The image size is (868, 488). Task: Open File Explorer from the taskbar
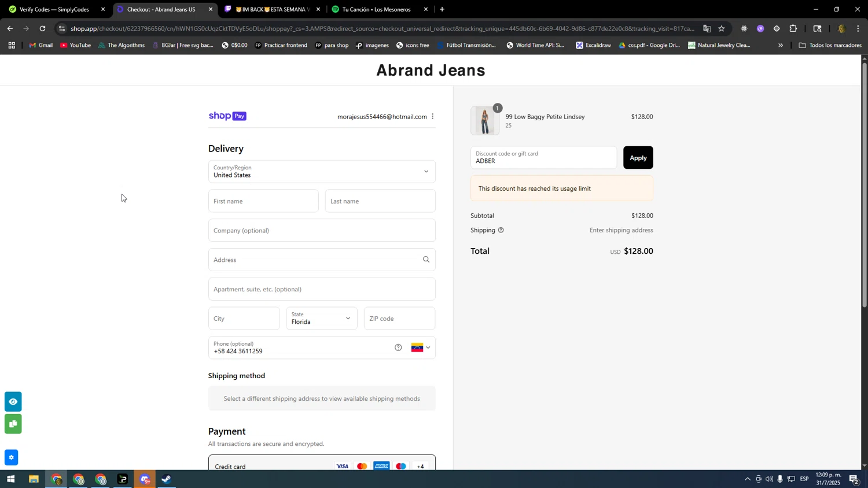[x=34, y=479]
